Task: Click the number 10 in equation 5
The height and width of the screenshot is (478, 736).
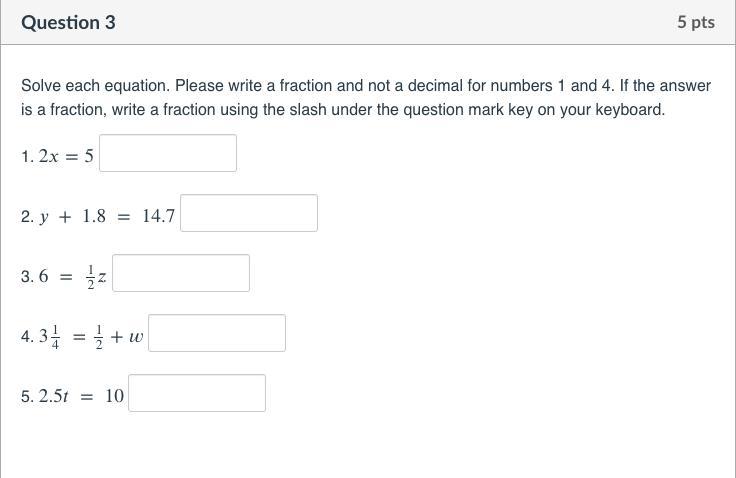Action: [x=114, y=396]
